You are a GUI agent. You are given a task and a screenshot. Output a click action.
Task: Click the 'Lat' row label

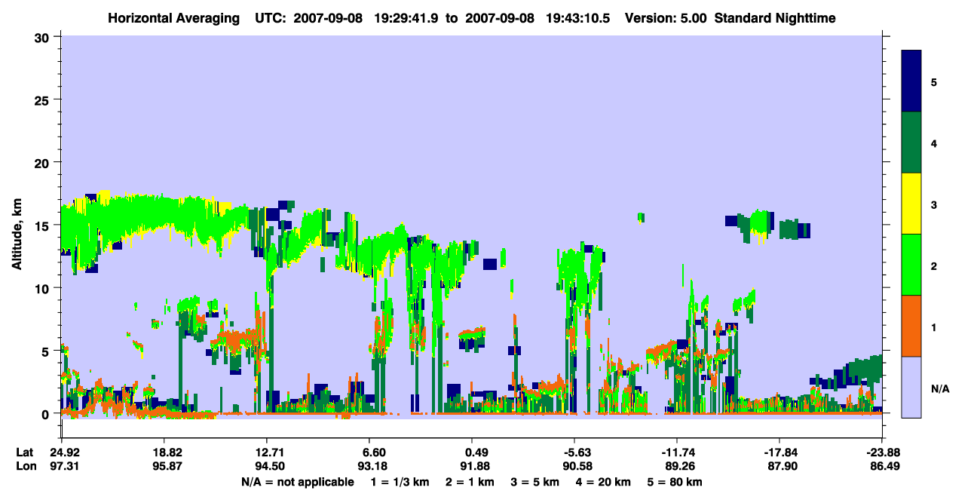(24, 452)
